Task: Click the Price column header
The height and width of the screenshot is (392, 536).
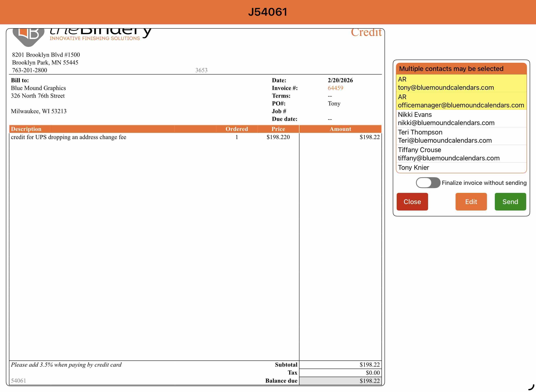Action: click(x=278, y=129)
